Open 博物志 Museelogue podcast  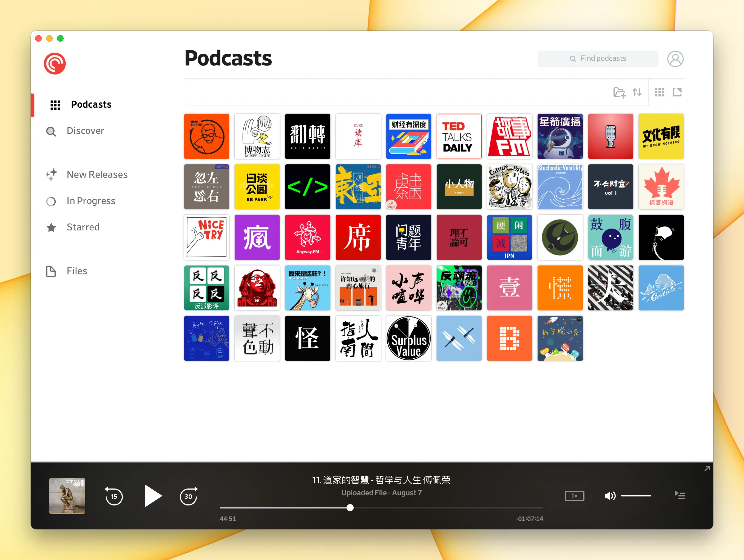pos(257,136)
